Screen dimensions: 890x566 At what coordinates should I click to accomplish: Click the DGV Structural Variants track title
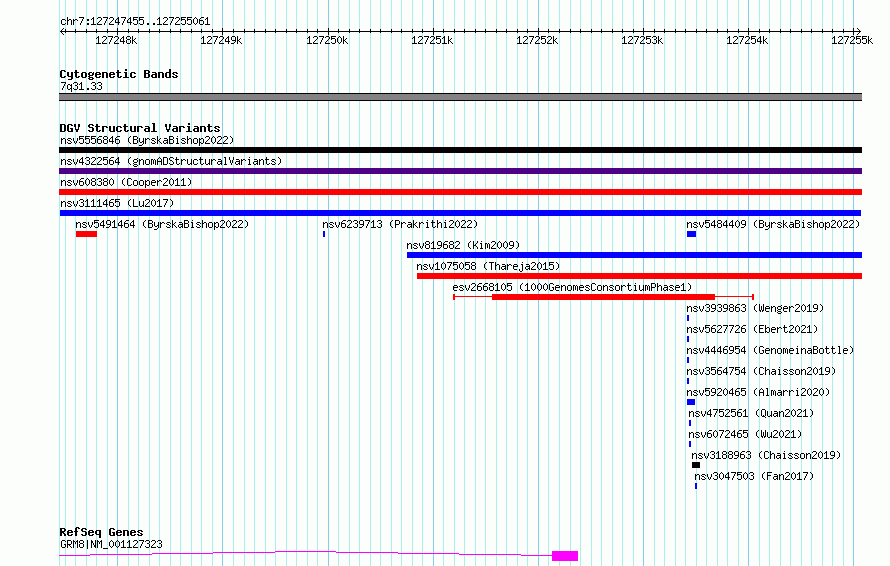tap(140, 128)
